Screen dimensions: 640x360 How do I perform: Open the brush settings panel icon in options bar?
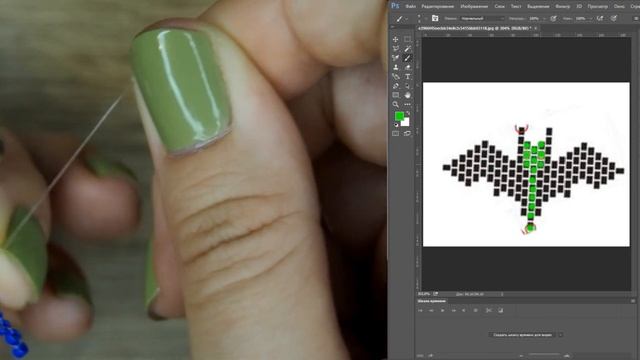[435, 18]
